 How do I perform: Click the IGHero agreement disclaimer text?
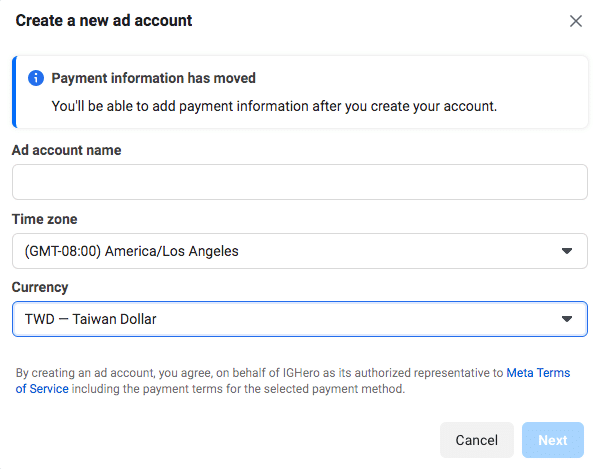coord(293,381)
